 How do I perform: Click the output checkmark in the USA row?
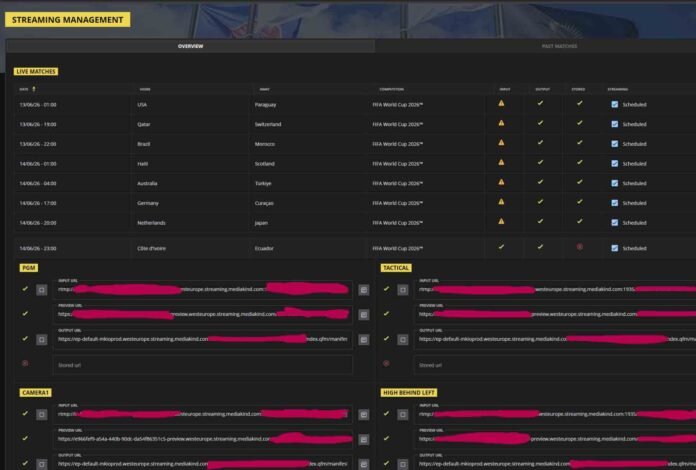(x=540, y=103)
